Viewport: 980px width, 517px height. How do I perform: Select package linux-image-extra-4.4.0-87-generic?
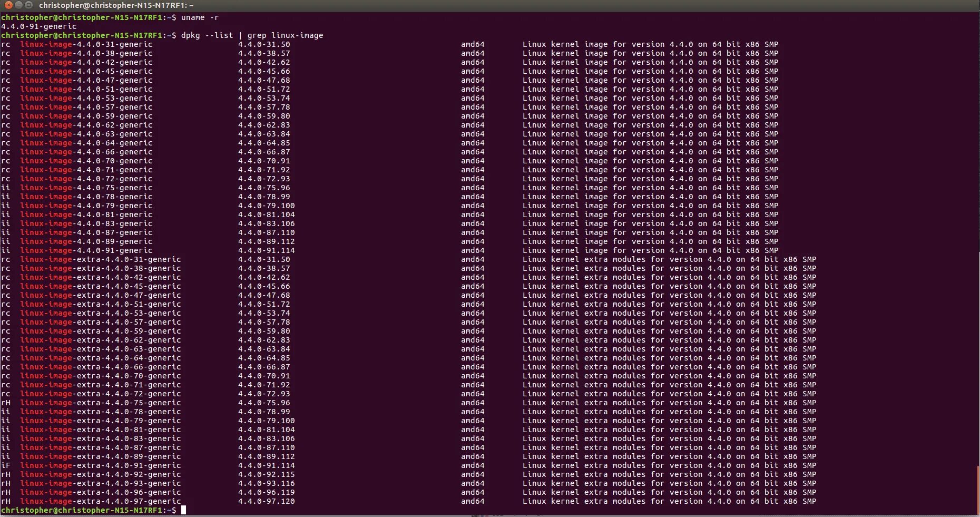coord(101,447)
